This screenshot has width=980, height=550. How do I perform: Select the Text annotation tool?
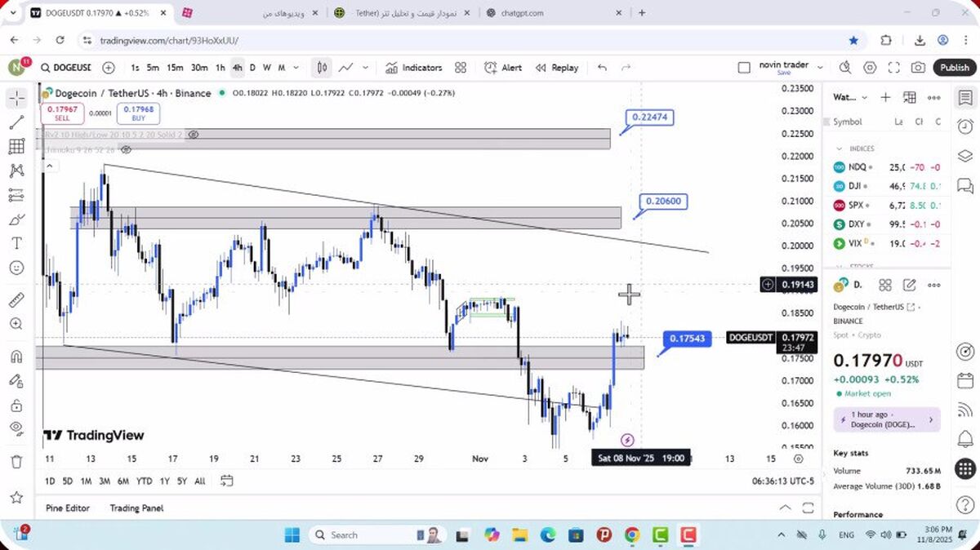16,243
